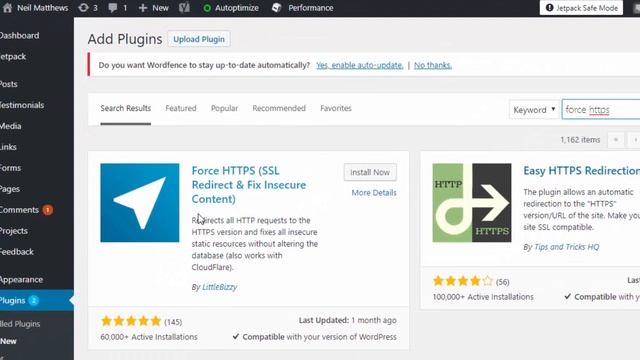
Task: Open Easy HTTPS Redirection title link
Action: click(582, 171)
